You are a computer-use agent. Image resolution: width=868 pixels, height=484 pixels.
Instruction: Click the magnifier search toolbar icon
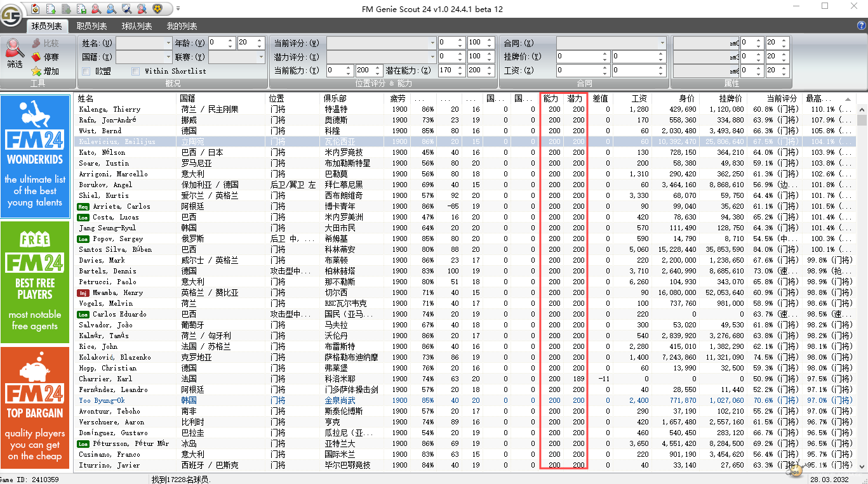[126, 8]
